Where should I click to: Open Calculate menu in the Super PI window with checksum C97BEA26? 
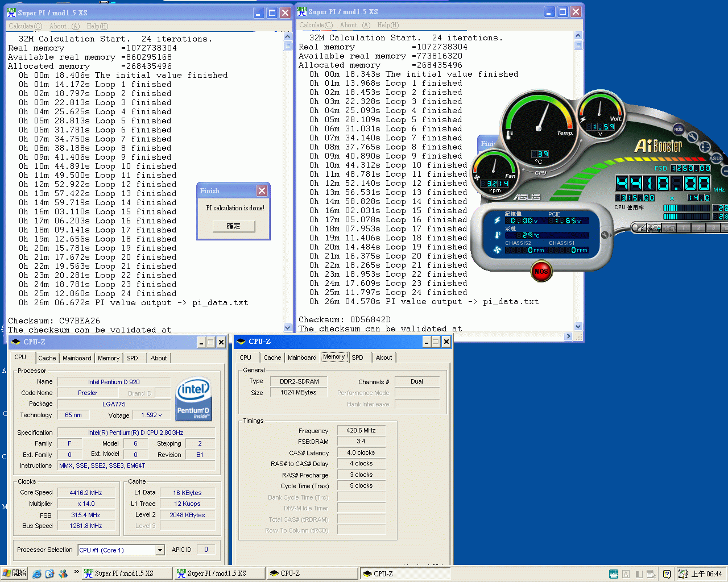[25, 26]
